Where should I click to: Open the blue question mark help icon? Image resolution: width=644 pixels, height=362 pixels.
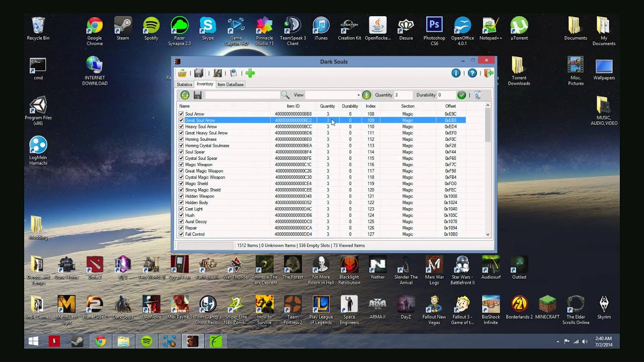point(472,73)
